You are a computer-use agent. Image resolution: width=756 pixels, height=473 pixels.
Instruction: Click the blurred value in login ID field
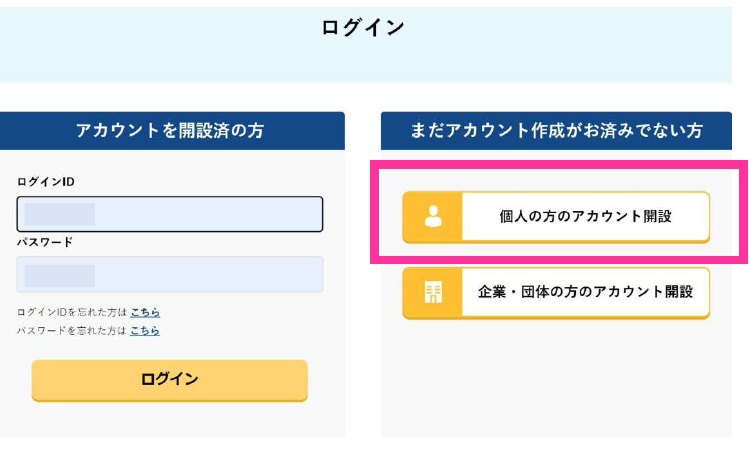click(x=59, y=214)
